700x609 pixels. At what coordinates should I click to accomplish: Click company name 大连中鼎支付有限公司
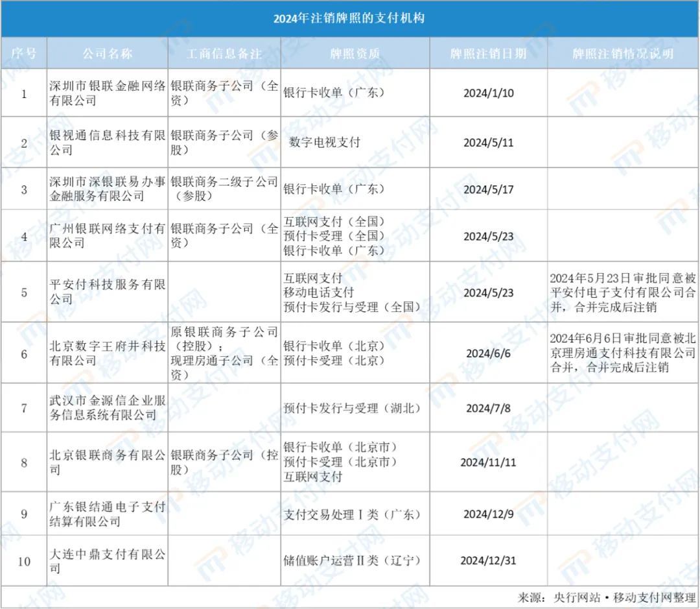[107, 561]
